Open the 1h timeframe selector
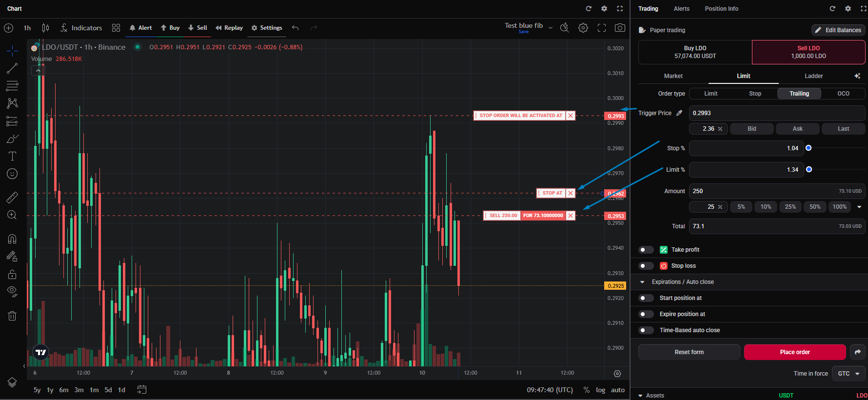The image size is (868, 400). pos(27,28)
